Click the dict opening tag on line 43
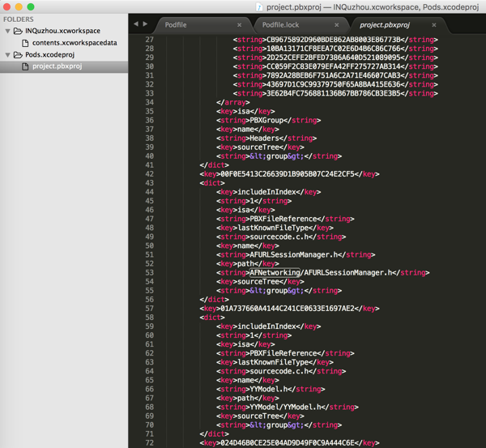Viewport: 486px width, 448px height. [x=212, y=183]
